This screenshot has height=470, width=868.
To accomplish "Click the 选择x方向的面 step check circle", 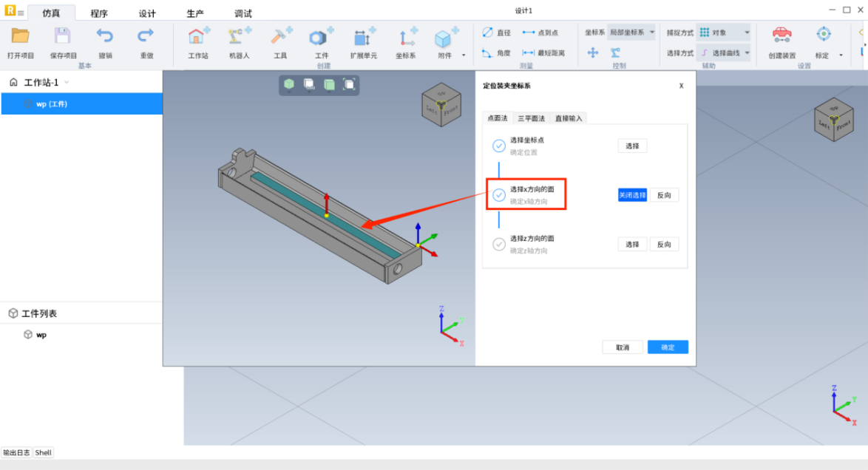I will 499,195.
